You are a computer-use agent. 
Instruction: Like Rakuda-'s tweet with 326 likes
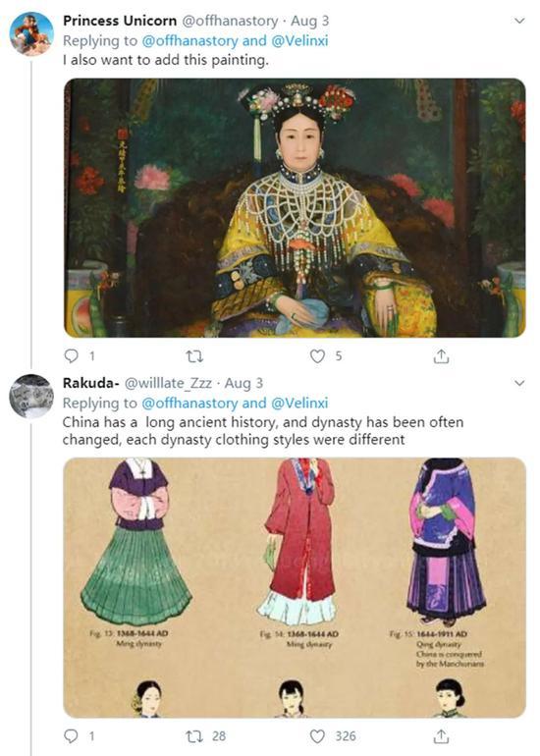click(x=317, y=736)
